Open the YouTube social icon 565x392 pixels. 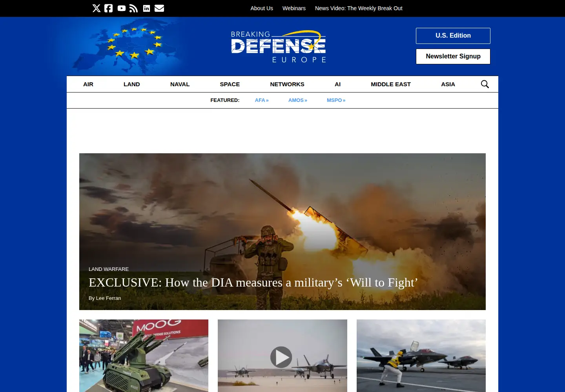[122, 8]
